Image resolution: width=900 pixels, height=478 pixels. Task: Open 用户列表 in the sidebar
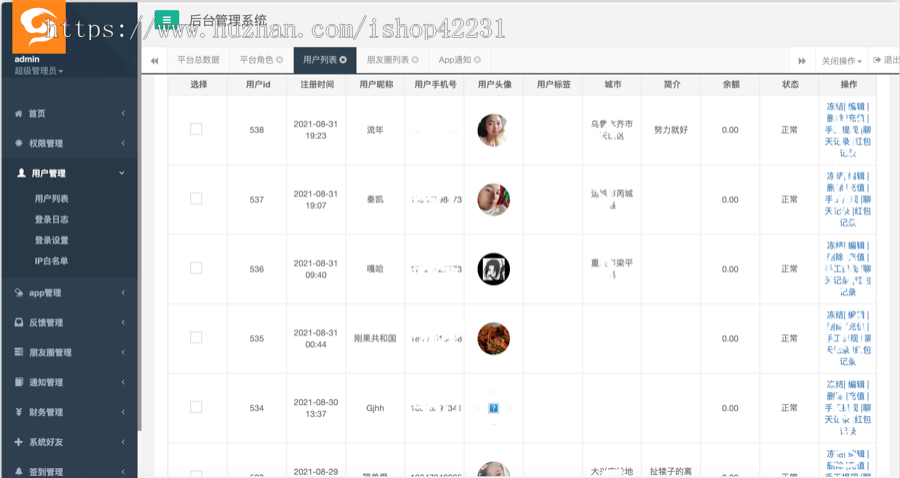click(52, 199)
